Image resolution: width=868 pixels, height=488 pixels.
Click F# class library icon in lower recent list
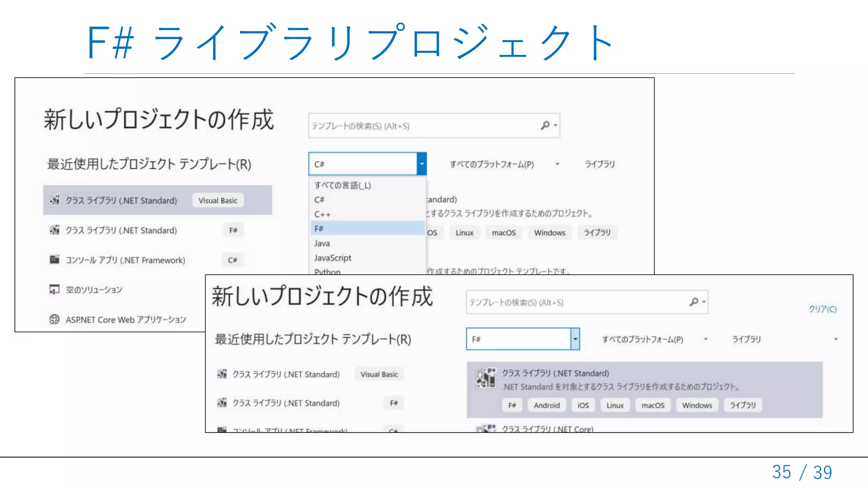tap(222, 403)
